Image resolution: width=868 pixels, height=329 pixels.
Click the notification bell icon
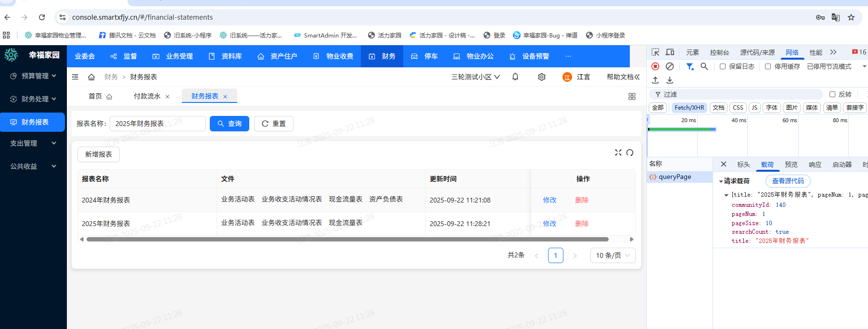pos(515,77)
